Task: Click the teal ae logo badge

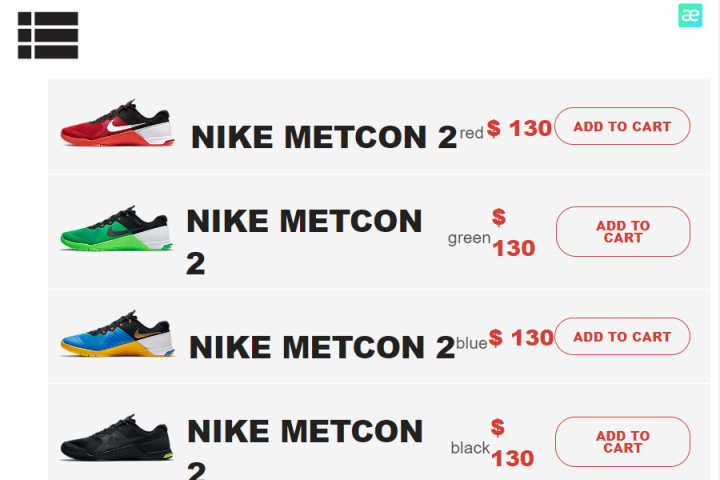Action: 690,16
